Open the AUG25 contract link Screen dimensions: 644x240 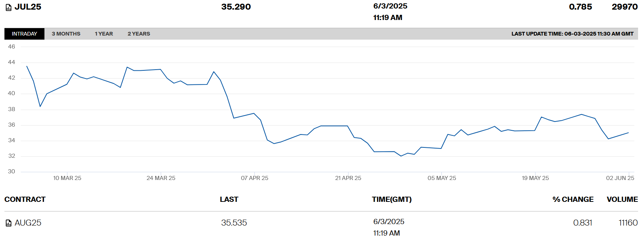[x=28, y=223]
